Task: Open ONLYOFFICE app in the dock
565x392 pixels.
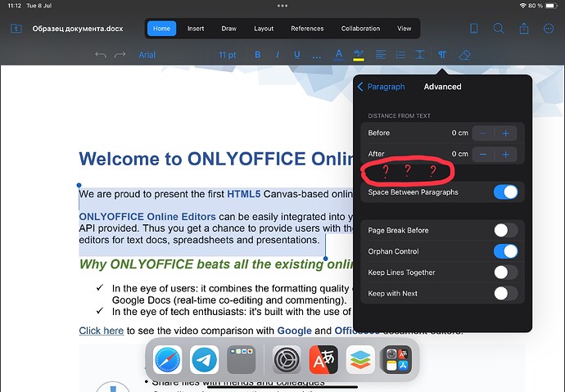Action: point(360,359)
